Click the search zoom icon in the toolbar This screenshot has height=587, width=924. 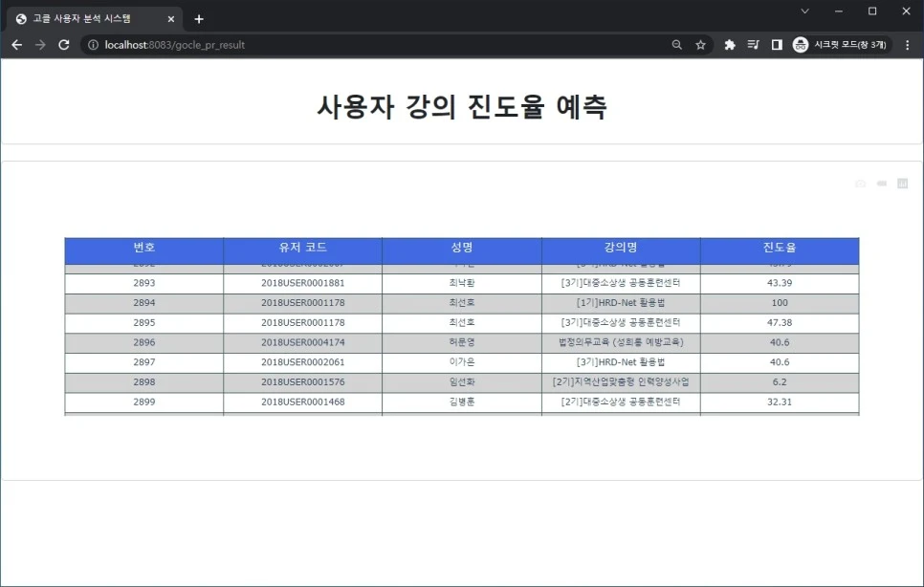pyautogui.click(x=677, y=44)
